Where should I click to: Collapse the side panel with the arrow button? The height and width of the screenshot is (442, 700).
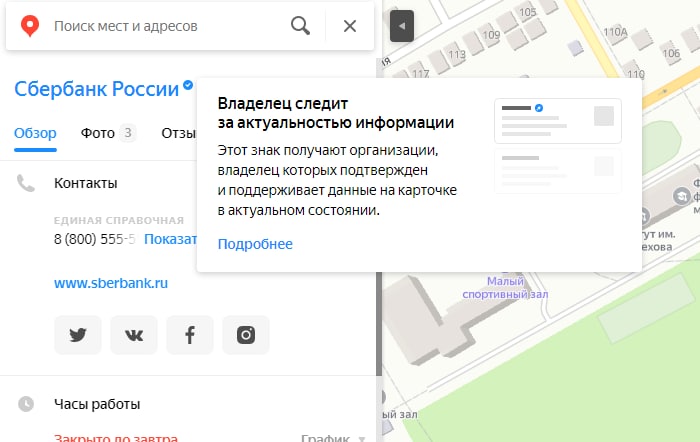pos(402,26)
